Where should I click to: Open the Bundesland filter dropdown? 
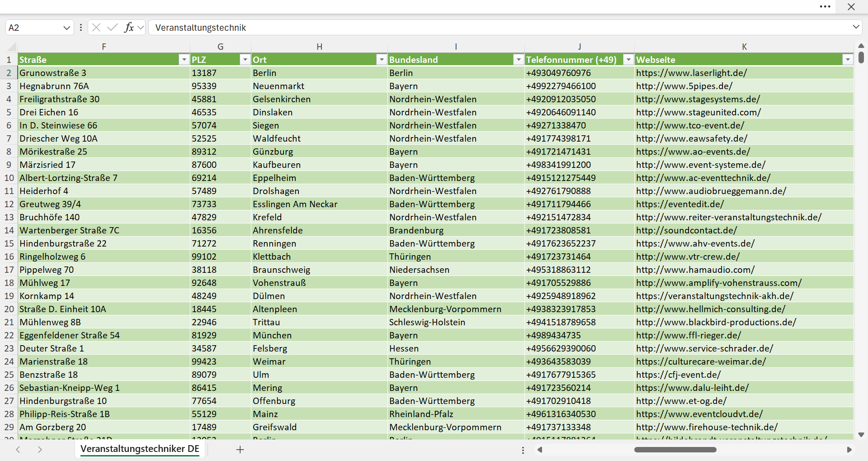point(519,60)
